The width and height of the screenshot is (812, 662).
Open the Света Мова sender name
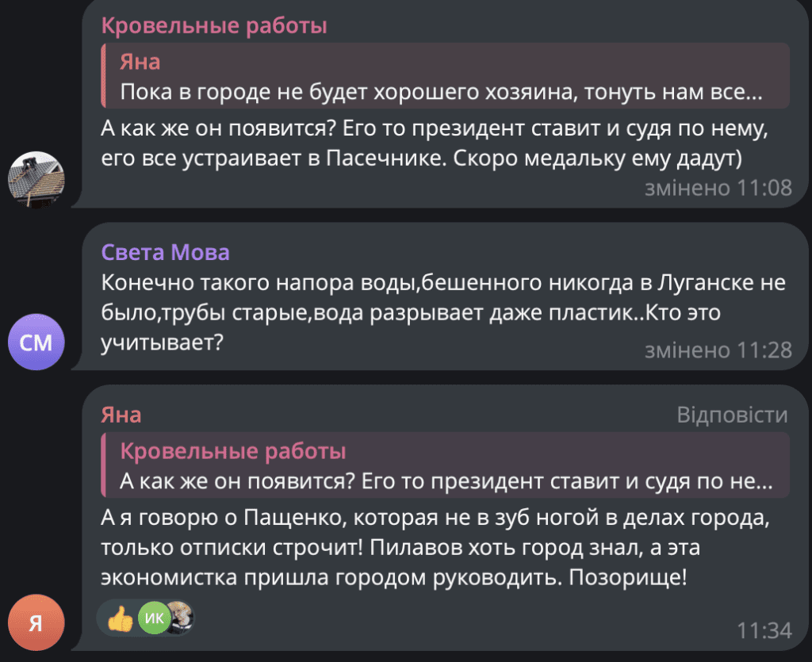pos(166,253)
